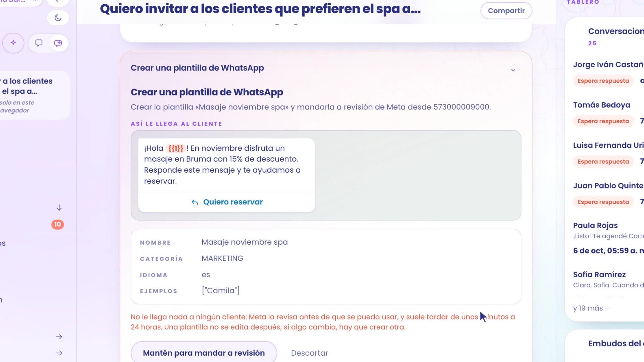Click the 'Así le llega al cliente' label
Image resolution: width=644 pixels, height=362 pixels.
176,124
